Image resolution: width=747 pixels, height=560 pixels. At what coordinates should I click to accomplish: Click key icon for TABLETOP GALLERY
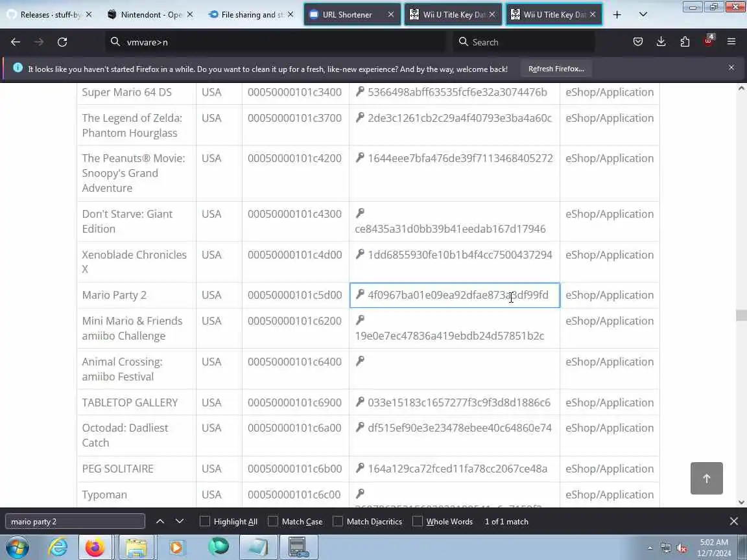click(360, 401)
